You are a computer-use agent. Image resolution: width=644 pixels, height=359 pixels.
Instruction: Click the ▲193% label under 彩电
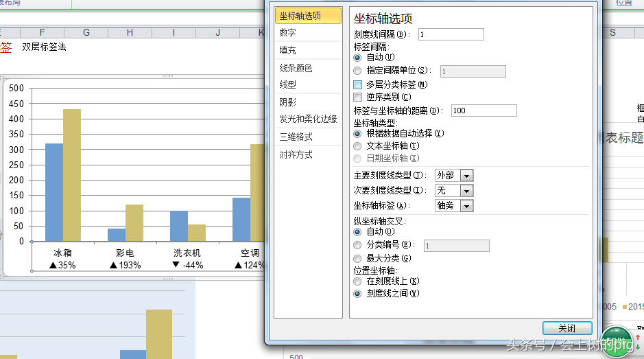[x=126, y=265]
